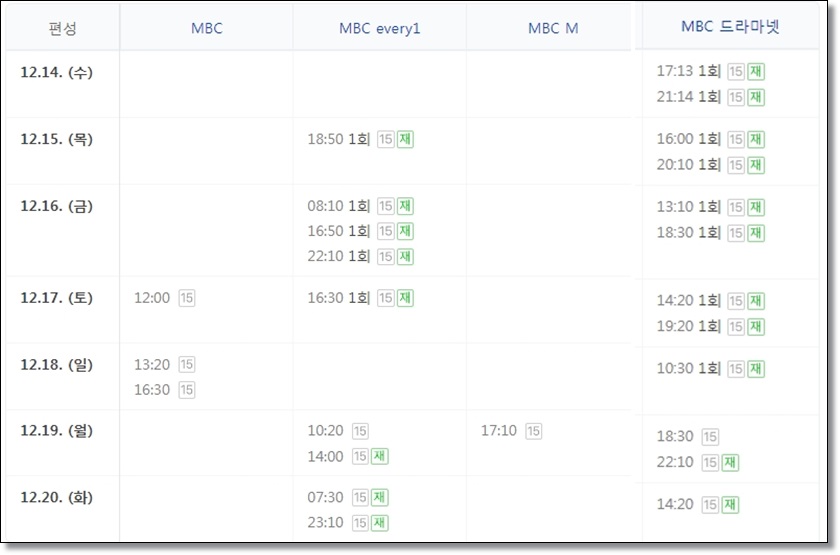The height and width of the screenshot is (555, 840).
Task: Click the green 재 rerun badge next to 10:30
Action: 756,369
